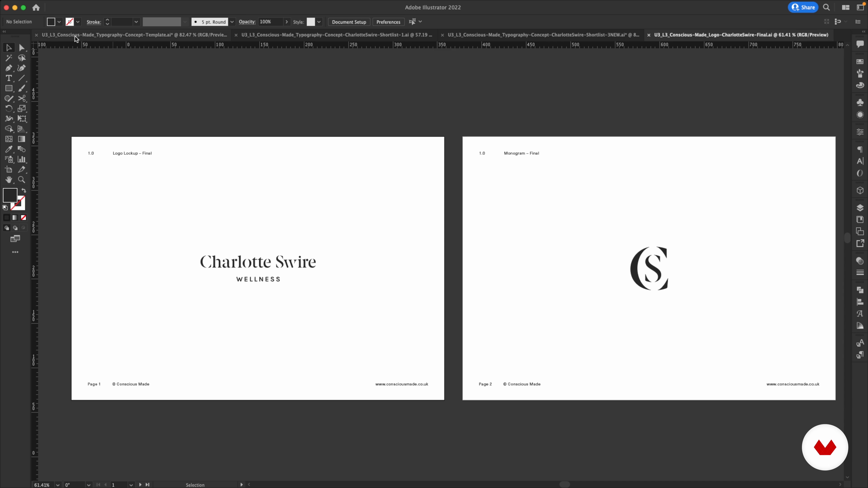
Task: Select the Free Transform tool
Action: (21, 119)
